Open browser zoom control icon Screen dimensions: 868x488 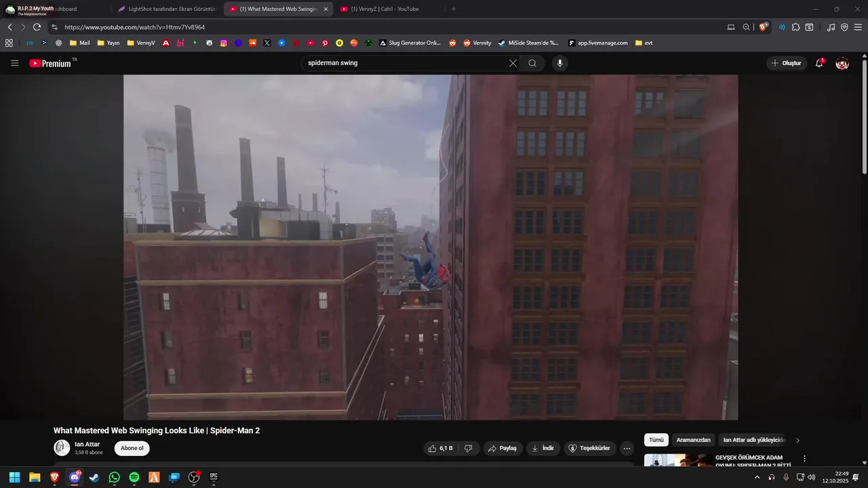[x=746, y=27]
